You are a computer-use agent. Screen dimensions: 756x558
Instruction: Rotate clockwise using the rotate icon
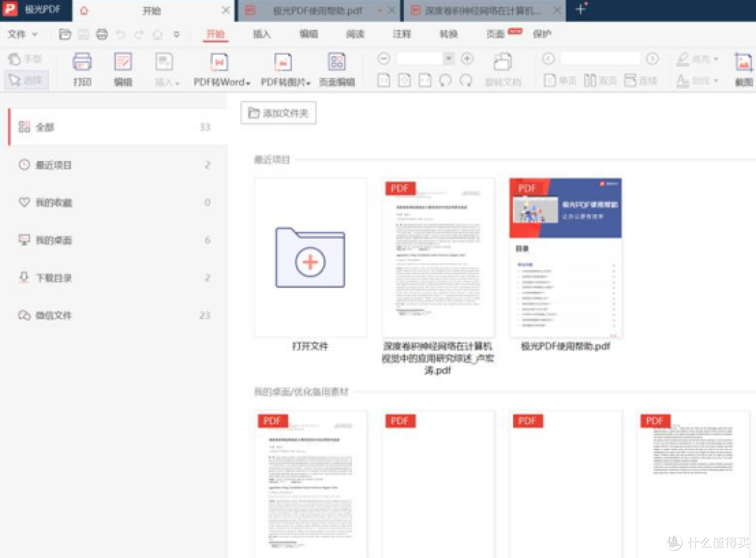click(466, 80)
